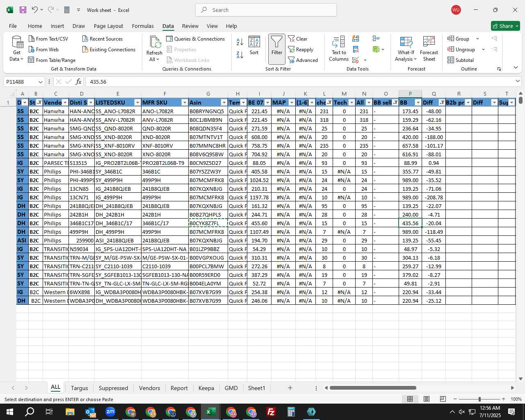The image size is (525, 420).
Task: Collapse the ribbon chevron
Action: [x=516, y=68]
